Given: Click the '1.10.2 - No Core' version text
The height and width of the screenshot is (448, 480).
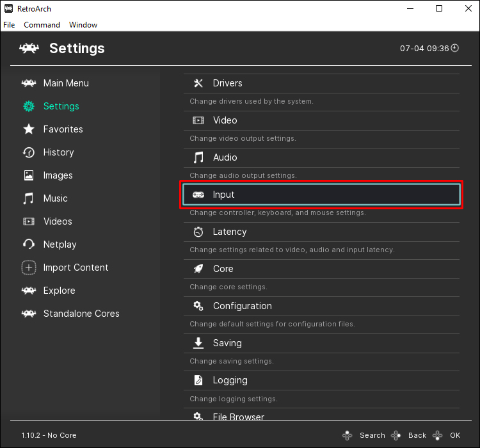Looking at the screenshot, I should click(x=49, y=435).
